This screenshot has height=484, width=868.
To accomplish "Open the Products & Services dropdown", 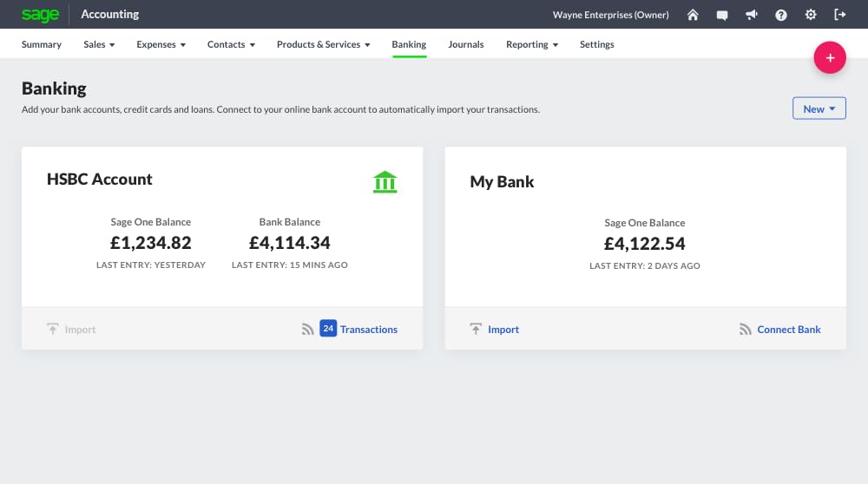I will coord(323,44).
